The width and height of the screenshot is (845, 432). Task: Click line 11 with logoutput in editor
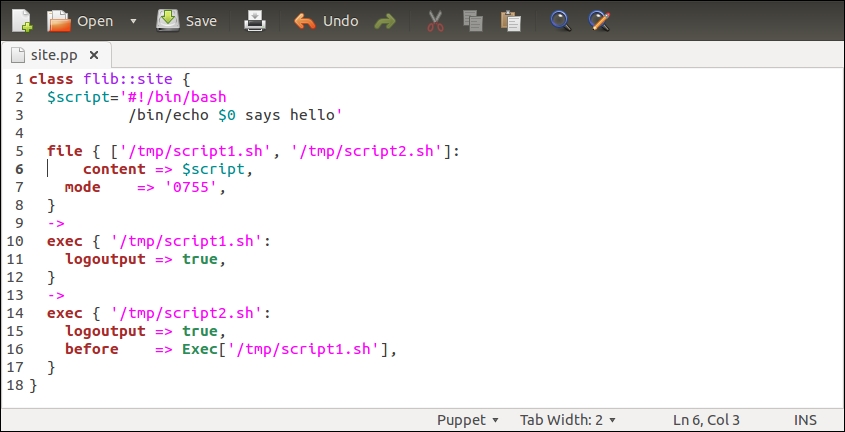pos(140,259)
